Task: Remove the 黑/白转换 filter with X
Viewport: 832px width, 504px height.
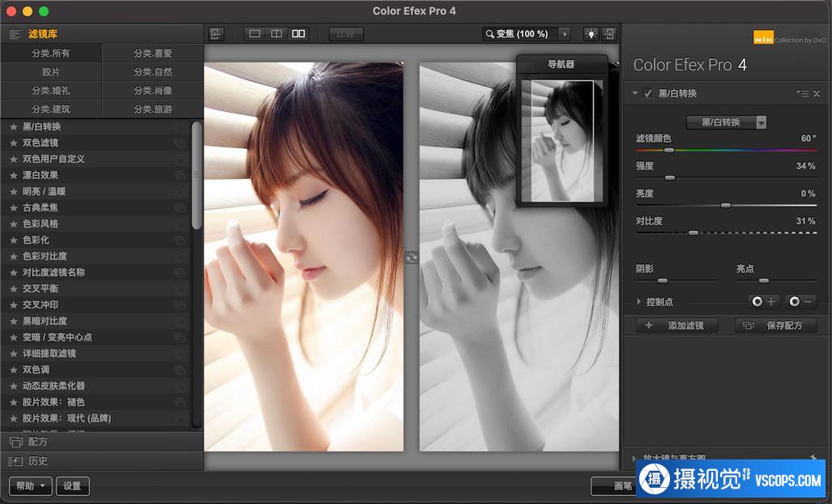Action: 817,93
